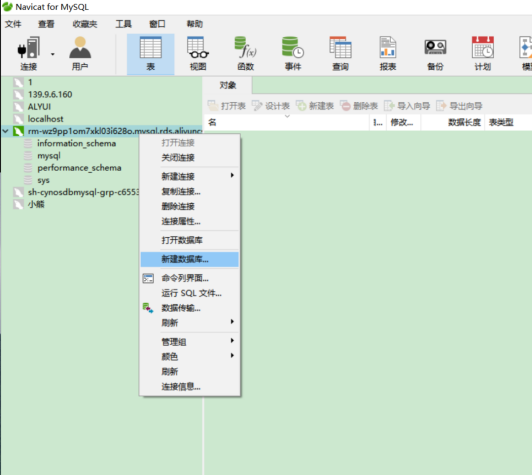Choose 连接属性... in context menu
Viewport: 532px width, 475px height.
tap(190, 221)
